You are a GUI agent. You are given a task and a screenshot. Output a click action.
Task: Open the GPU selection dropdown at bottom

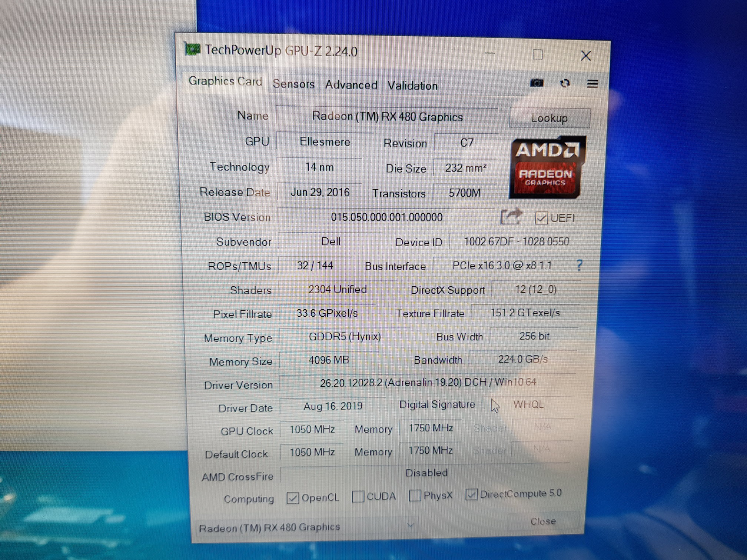coord(307,527)
